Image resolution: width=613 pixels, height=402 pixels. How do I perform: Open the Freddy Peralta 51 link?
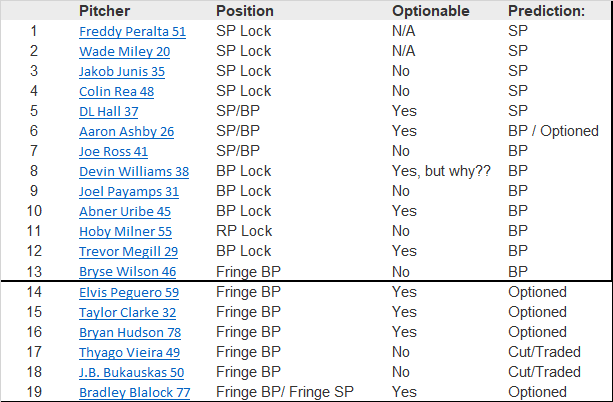(132, 31)
